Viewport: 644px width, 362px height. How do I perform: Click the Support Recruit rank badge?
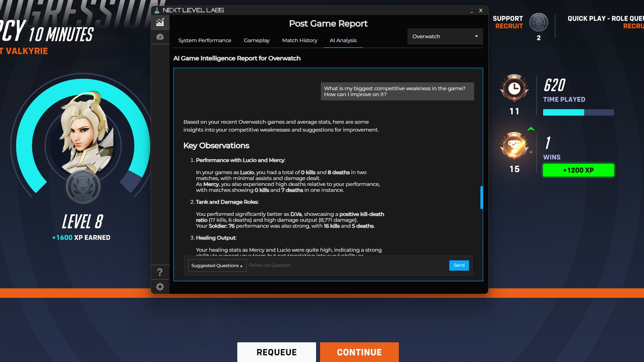[x=538, y=22]
